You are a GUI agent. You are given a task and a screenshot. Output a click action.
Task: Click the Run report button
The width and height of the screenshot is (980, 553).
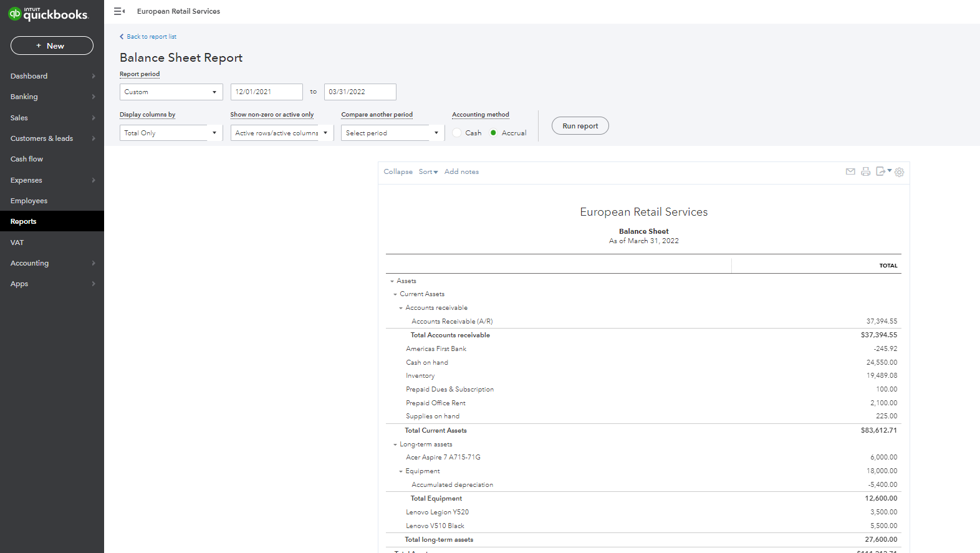click(x=580, y=126)
